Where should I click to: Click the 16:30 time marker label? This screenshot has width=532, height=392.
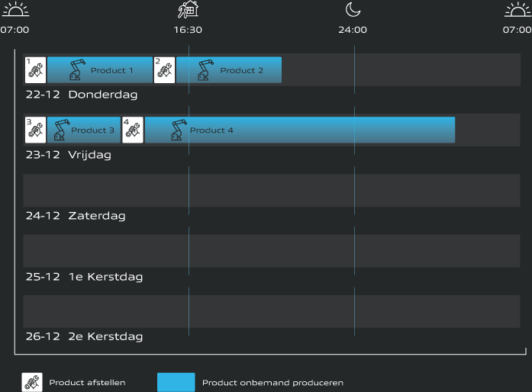(188, 31)
